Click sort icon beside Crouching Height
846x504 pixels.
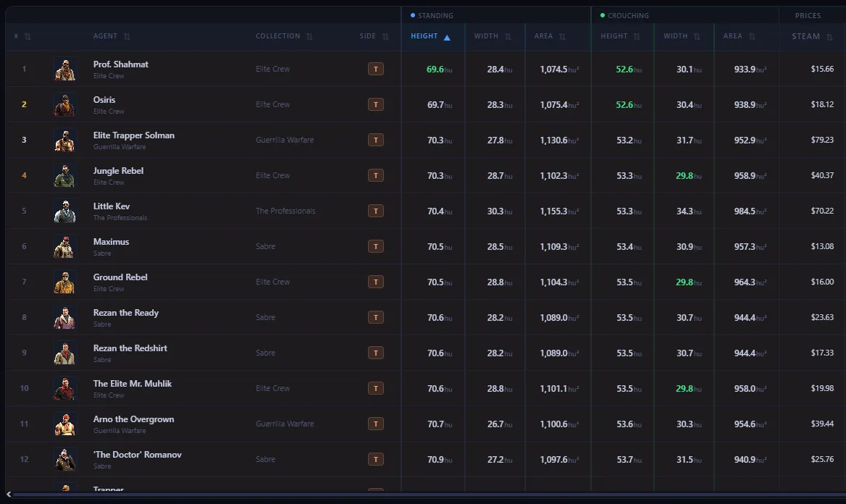coord(637,36)
